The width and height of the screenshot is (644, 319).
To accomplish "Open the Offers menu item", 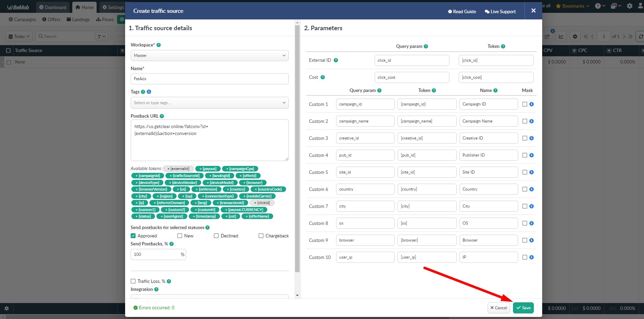I will (x=51, y=19).
